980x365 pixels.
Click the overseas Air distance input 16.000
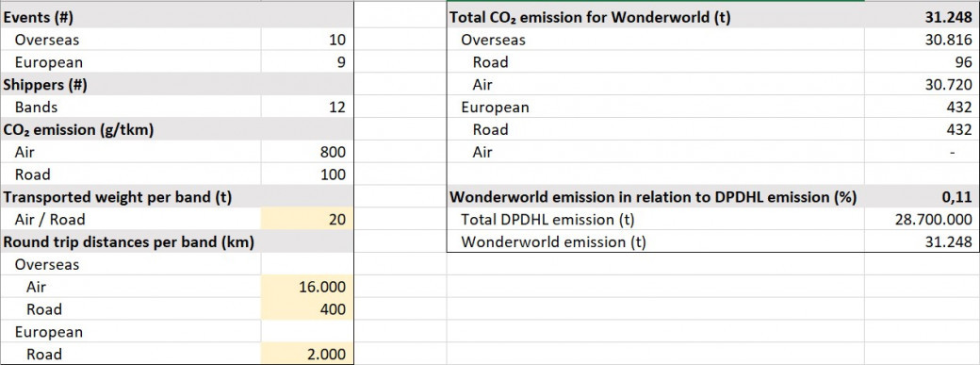[x=307, y=288]
